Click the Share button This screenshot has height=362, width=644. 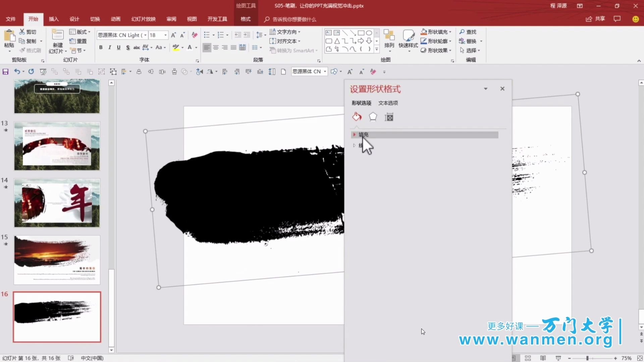coord(595,19)
